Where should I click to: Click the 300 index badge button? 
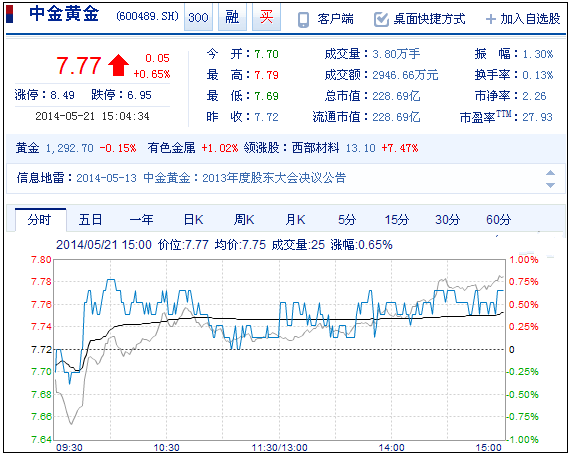click(198, 17)
